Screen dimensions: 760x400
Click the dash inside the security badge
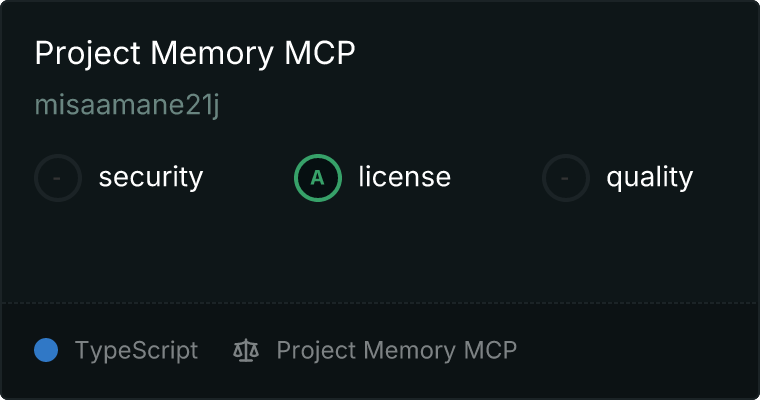[57, 178]
